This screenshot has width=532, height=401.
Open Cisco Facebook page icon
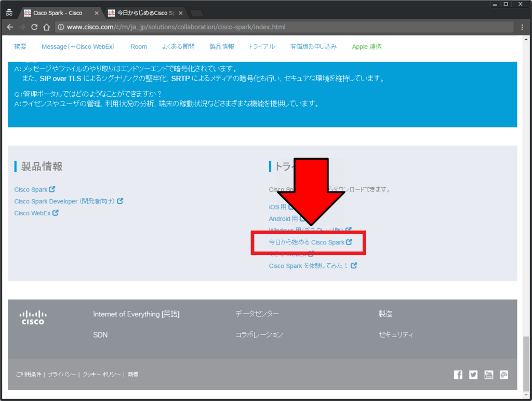pyautogui.click(x=458, y=375)
